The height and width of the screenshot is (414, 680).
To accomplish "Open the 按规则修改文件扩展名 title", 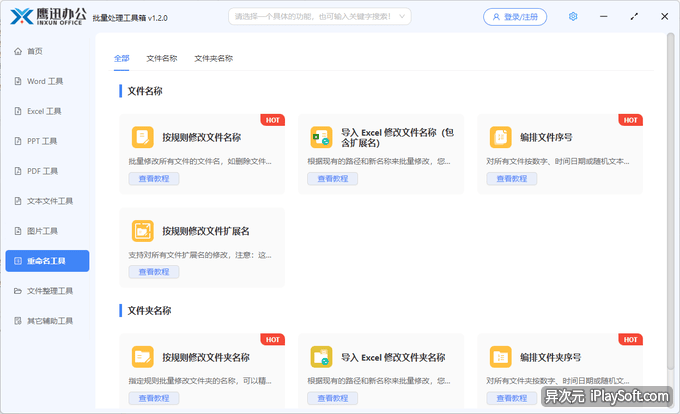I will click(x=206, y=231).
